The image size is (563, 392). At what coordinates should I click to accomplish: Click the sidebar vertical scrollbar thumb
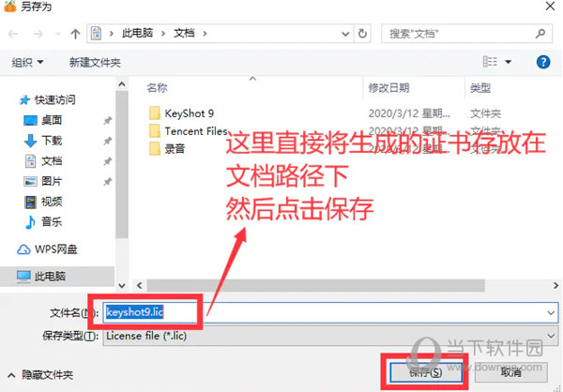click(x=122, y=164)
